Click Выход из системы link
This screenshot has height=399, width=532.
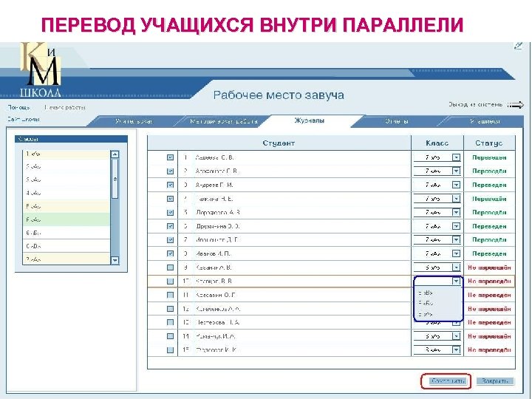click(x=475, y=104)
